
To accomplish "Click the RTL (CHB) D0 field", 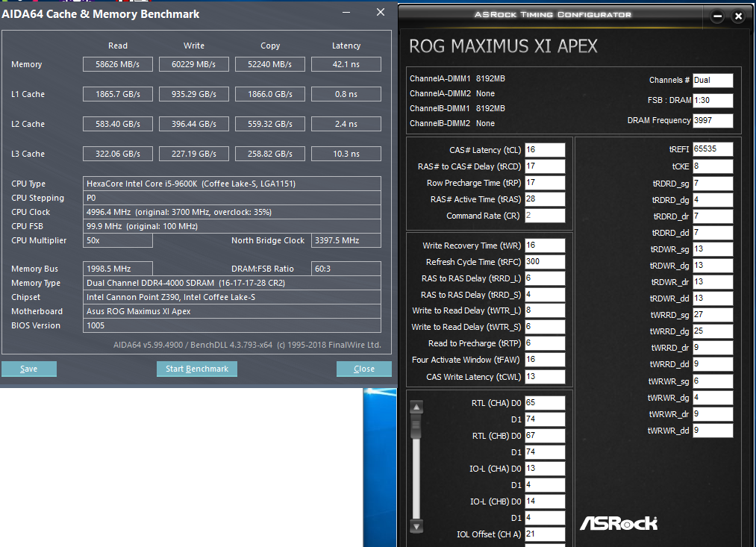I will 545,436.
